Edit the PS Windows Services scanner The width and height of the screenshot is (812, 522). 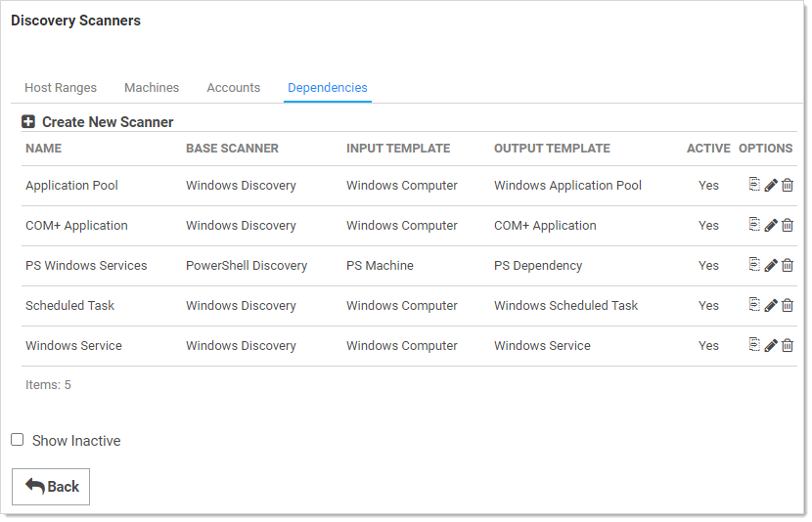pos(771,266)
